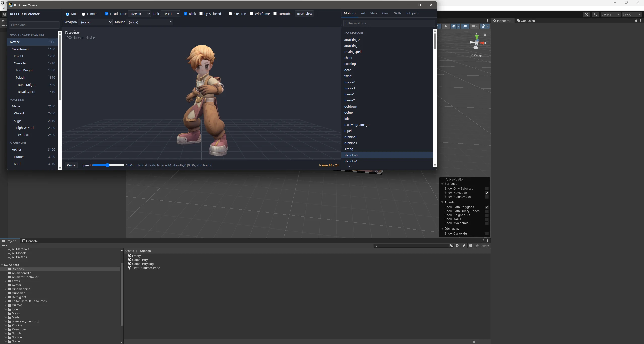Image resolution: width=644 pixels, height=344 pixels.
Task: Click the Assets breadcrumb in Project panel
Action: pyautogui.click(x=129, y=251)
